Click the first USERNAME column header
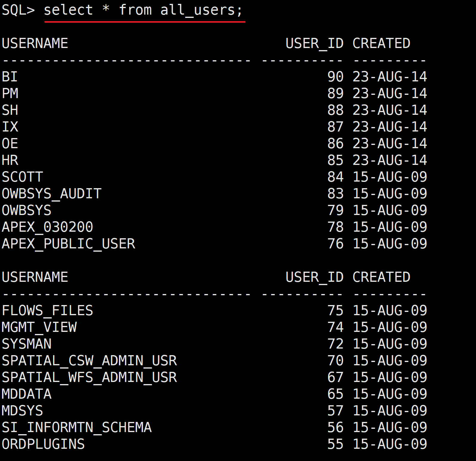The width and height of the screenshot is (476, 461). pos(35,44)
